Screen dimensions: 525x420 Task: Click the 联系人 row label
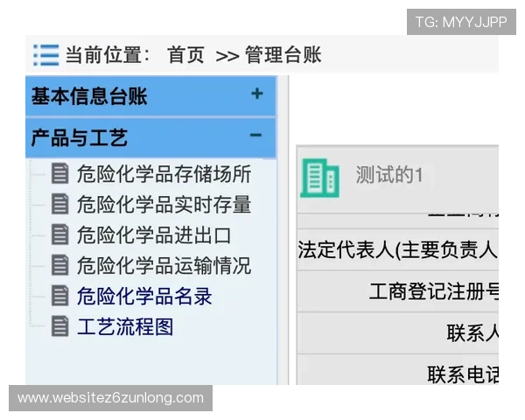[472, 333]
